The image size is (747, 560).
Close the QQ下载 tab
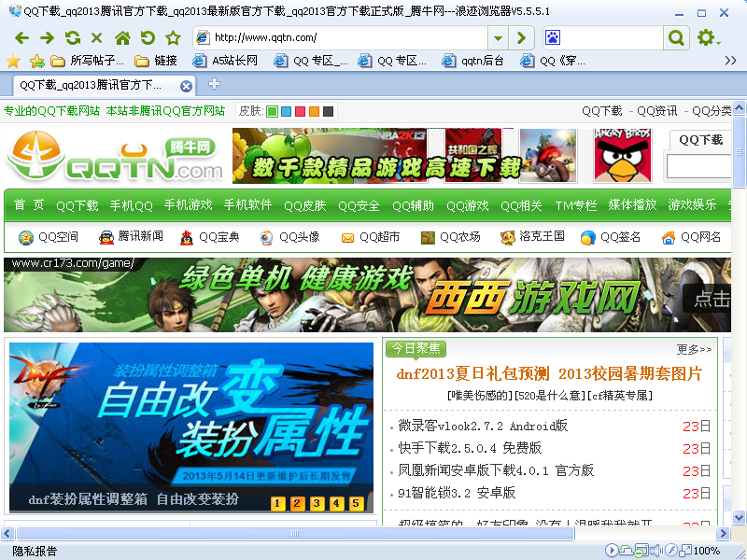point(186,86)
